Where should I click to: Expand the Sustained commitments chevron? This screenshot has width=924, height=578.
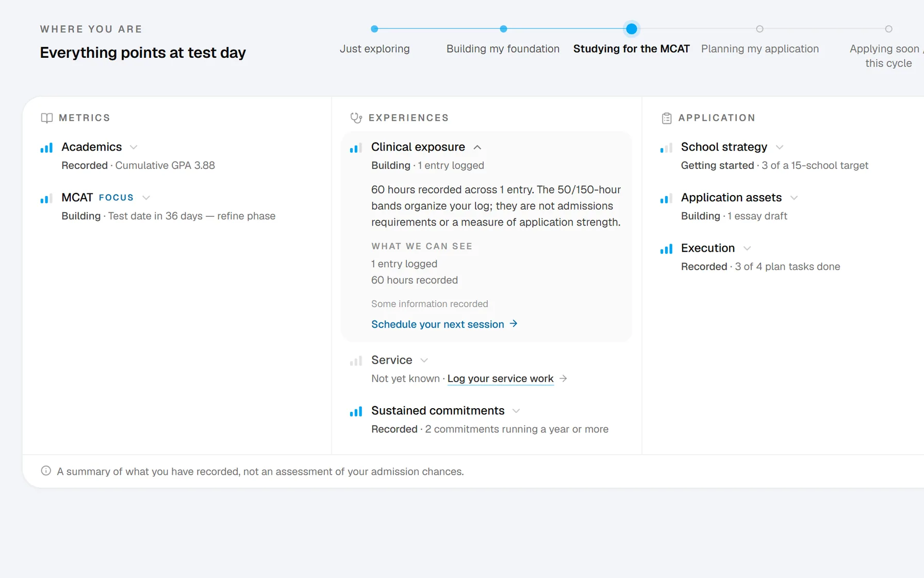(x=516, y=411)
